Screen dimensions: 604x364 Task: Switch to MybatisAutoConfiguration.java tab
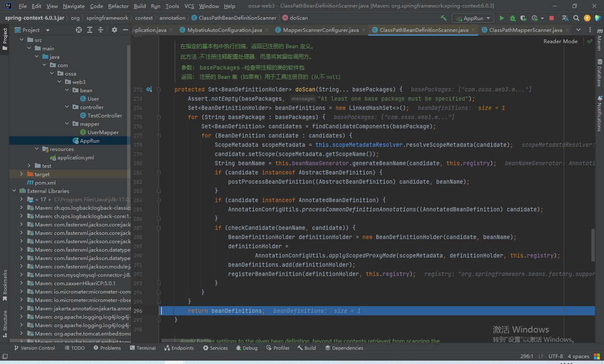(x=224, y=30)
